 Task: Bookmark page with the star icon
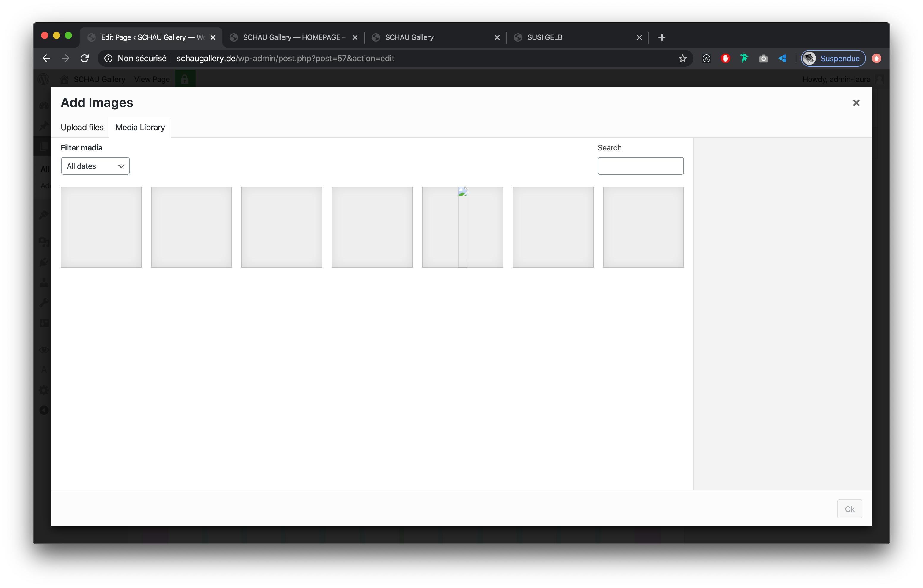tap(682, 58)
